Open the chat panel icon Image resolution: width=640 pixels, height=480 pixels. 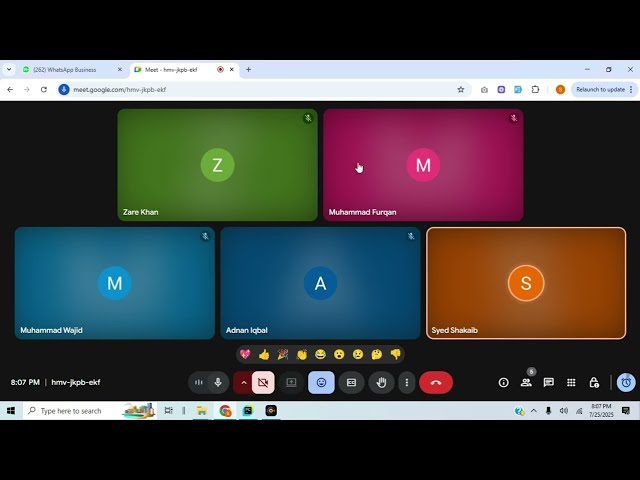click(549, 382)
